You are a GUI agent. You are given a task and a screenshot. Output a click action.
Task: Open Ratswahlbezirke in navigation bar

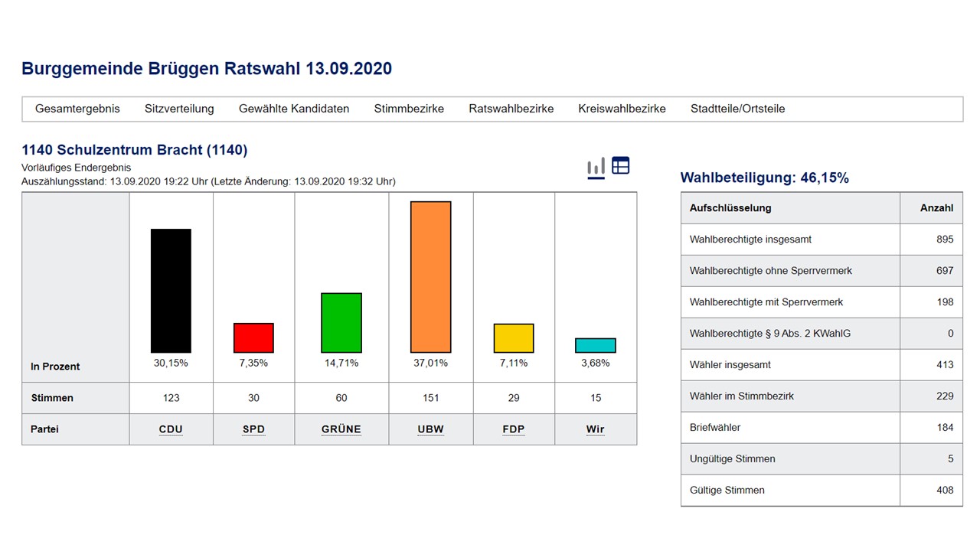[511, 109]
